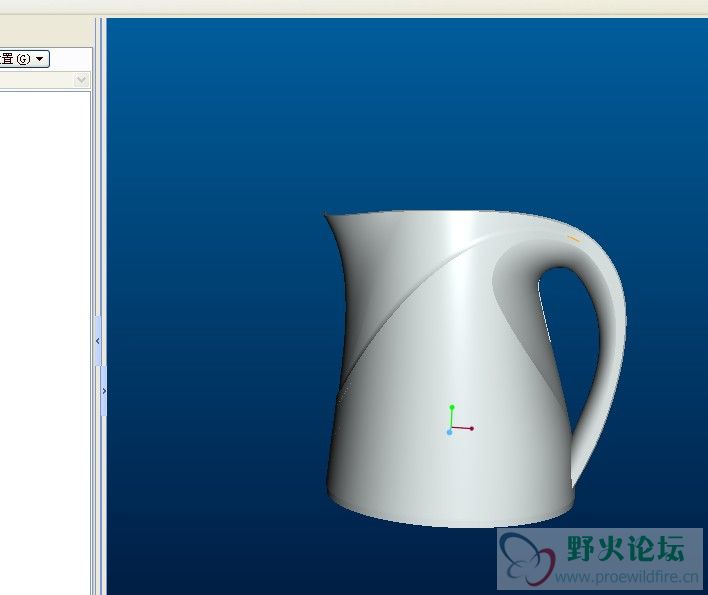Expand the panel with right arrow handle
Screen dimensions: 708x595
(104, 391)
